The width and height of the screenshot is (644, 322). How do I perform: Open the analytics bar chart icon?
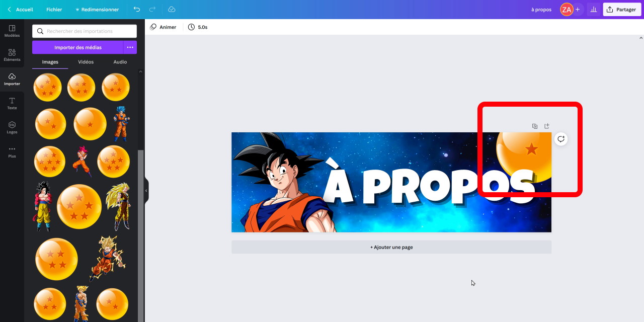(x=594, y=10)
